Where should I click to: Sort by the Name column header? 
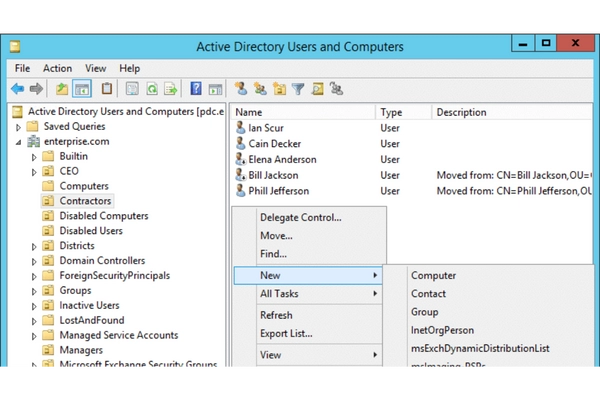point(303,112)
